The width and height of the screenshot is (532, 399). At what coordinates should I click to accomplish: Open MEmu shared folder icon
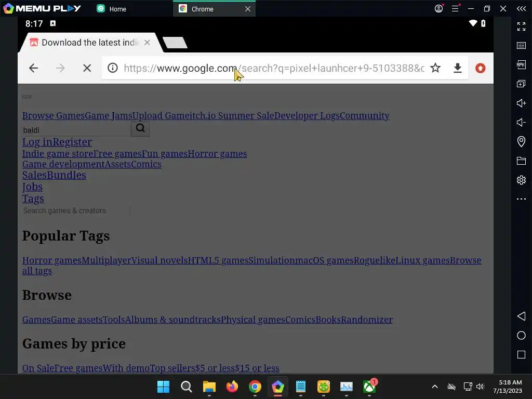521,161
